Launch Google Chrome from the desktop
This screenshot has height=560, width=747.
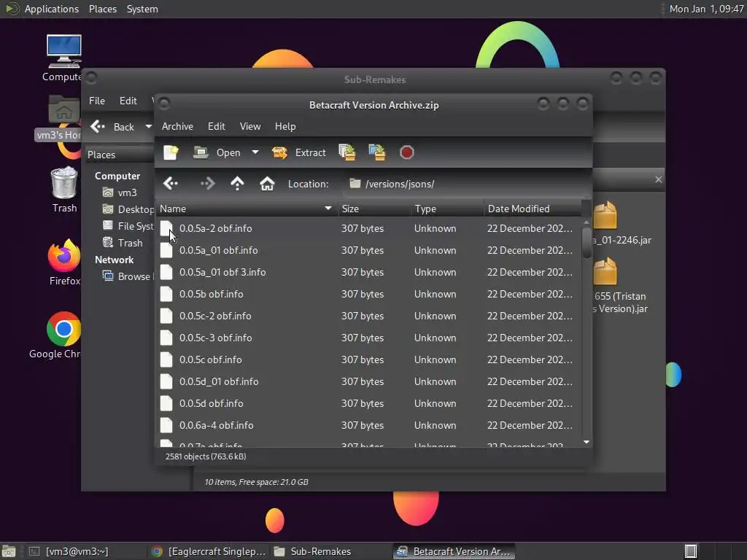64,329
